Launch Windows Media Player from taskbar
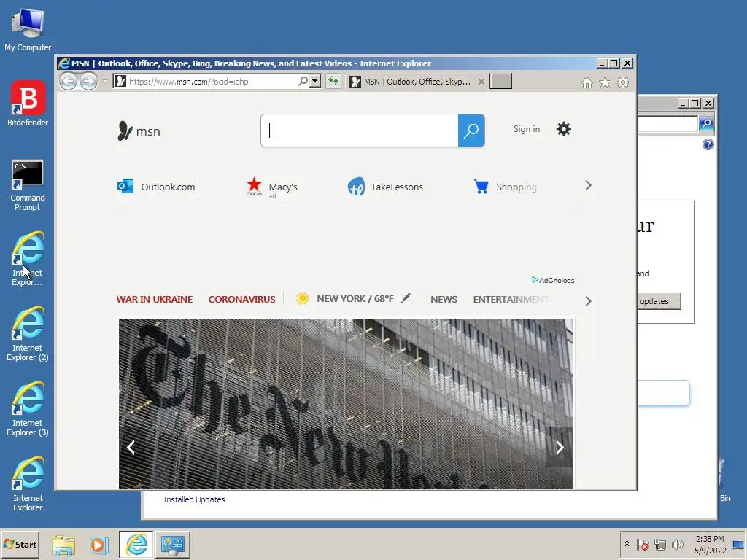This screenshot has width=747, height=560. (99, 545)
